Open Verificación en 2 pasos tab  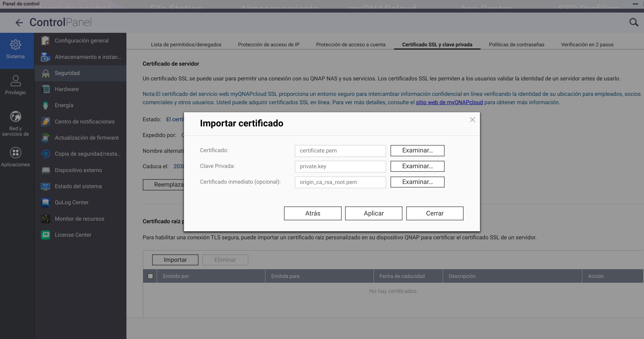pos(587,45)
